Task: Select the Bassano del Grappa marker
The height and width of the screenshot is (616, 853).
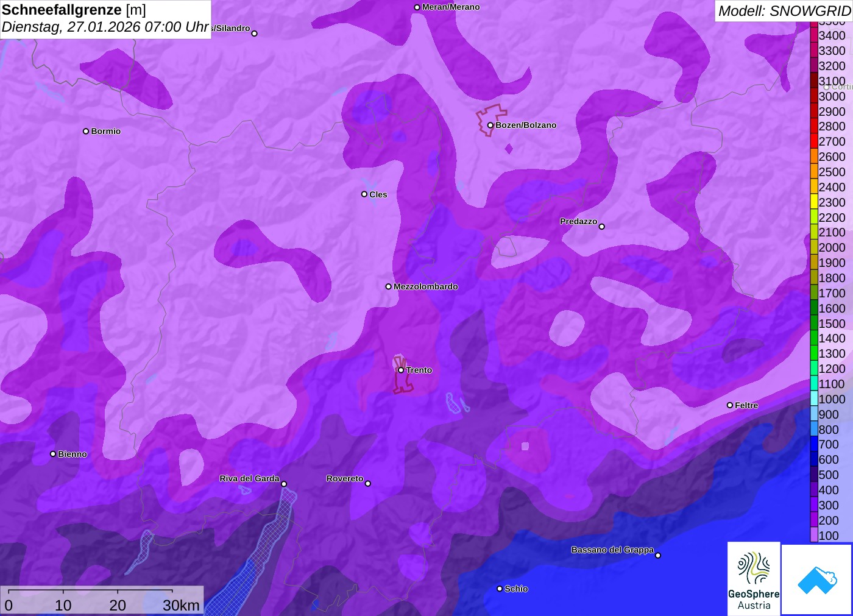Action: tap(658, 555)
